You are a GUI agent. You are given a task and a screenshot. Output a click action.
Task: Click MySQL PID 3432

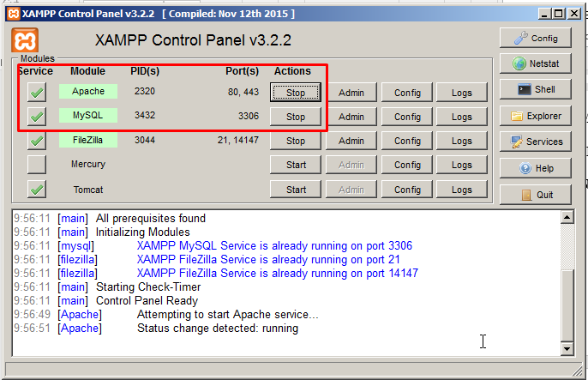(145, 115)
